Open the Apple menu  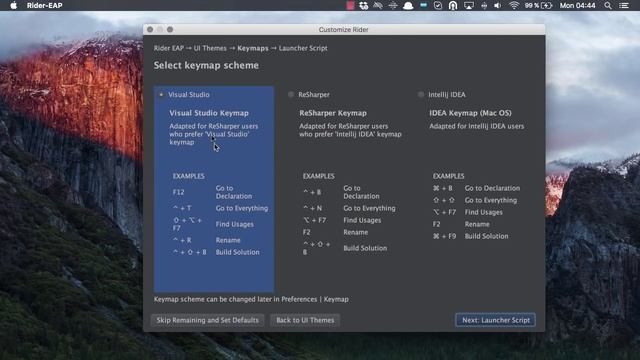point(13,5)
